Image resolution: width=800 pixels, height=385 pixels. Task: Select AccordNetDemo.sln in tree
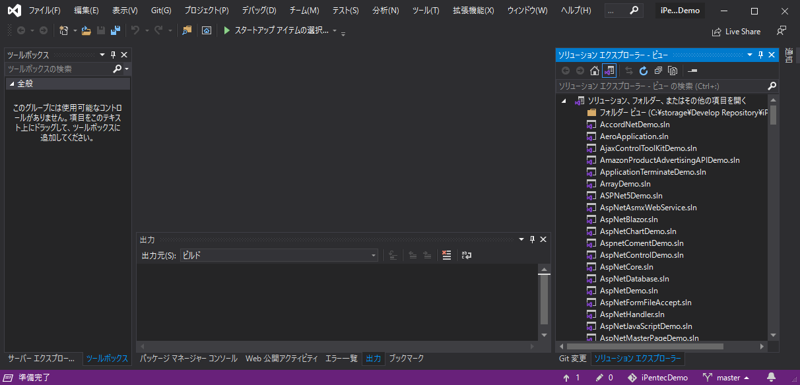(634, 124)
